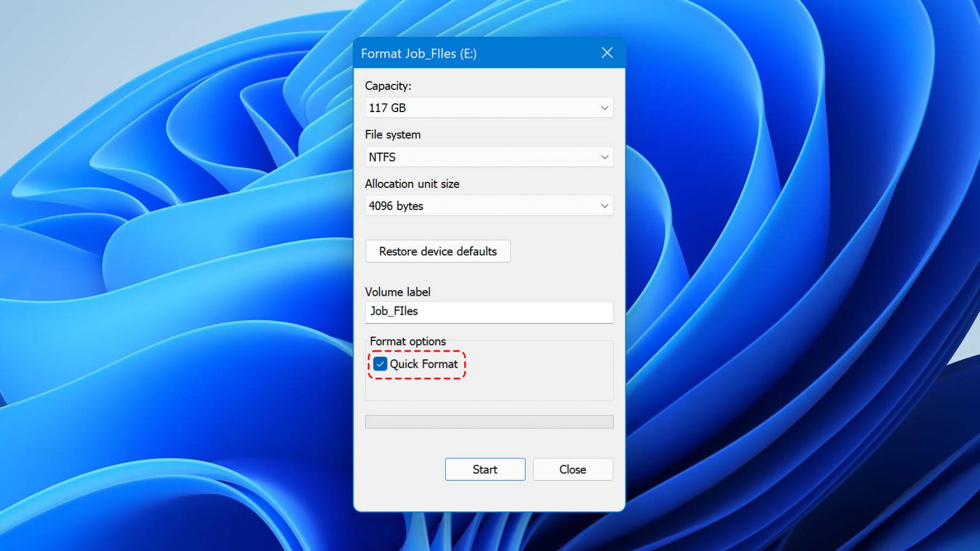Screen dimensions: 980x551
Task: Click the X icon on the format dialog
Action: [606, 53]
